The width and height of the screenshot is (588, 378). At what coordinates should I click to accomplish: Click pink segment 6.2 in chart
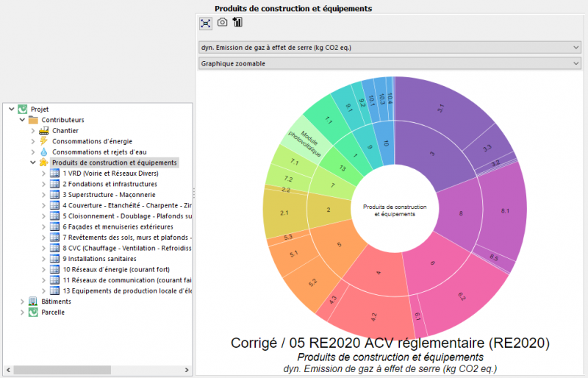tap(462, 296)
